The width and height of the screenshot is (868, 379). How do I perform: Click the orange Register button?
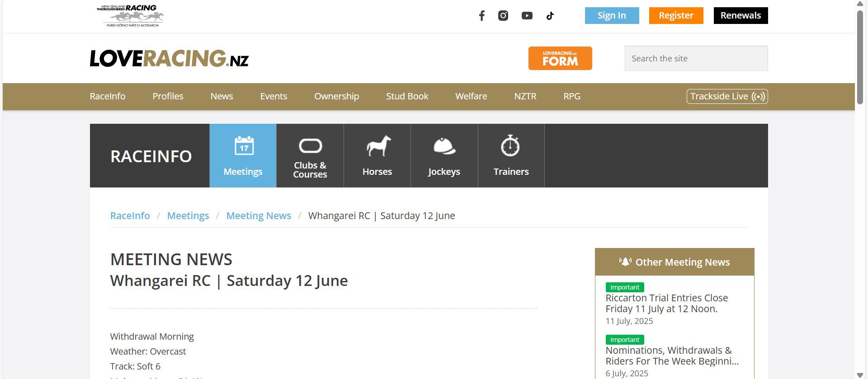pos(676,15)
